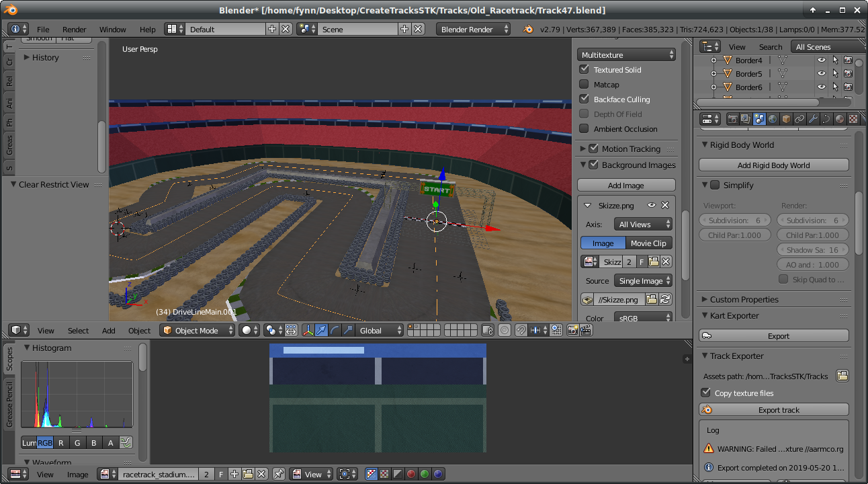Click the OpenGL render image camera icon
Viewport: 868px width, 484px height.
click(x=572, y=330)
